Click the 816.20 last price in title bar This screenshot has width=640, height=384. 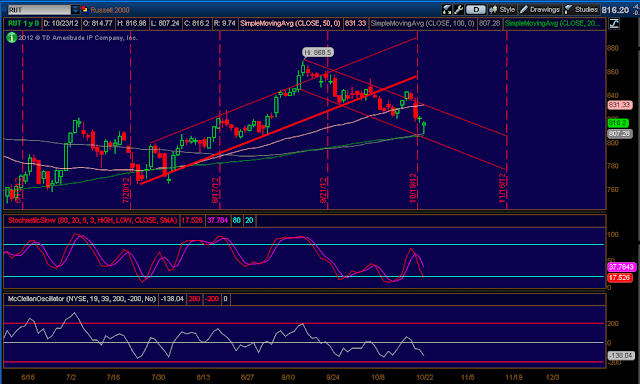615,10
